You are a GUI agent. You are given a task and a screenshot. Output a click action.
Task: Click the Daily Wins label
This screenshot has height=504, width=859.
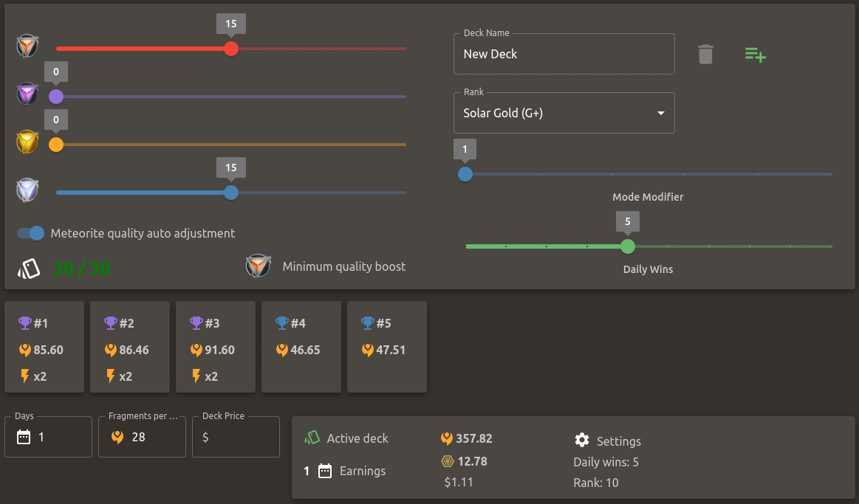[648, 269]
